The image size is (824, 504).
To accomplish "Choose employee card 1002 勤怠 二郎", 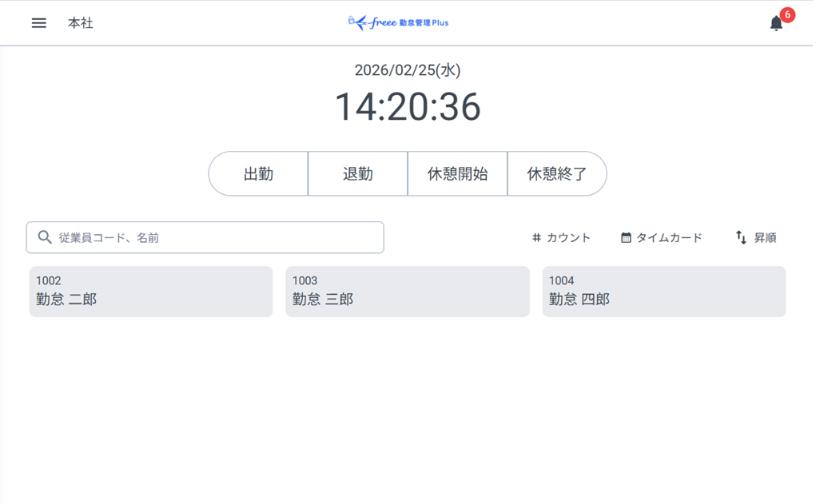I will [x=151, y=292].
